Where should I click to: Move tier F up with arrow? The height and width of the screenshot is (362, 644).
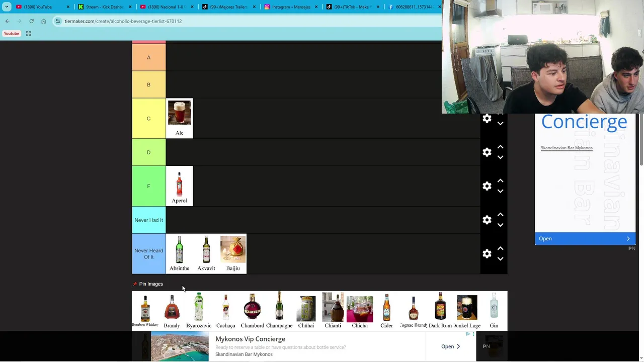pyautogui.click(x=500, y=180)
